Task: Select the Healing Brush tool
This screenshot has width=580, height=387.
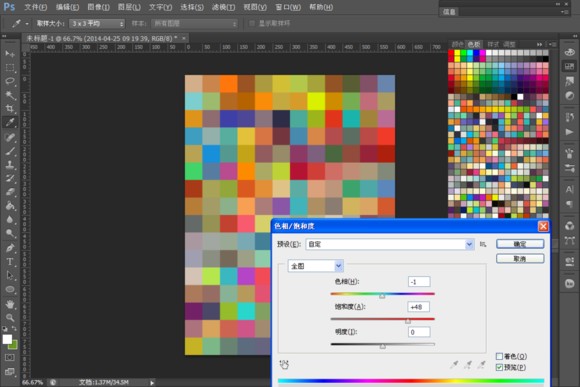Action: 10,137
